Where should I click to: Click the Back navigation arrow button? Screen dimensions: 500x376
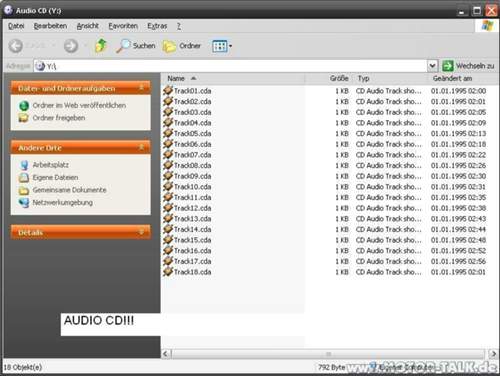coord(15,46)
